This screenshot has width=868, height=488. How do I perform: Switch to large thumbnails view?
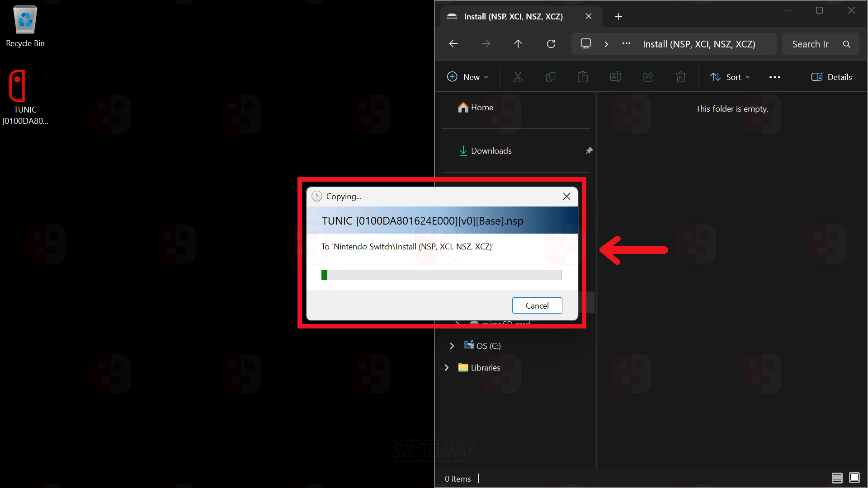pos(854,478)
